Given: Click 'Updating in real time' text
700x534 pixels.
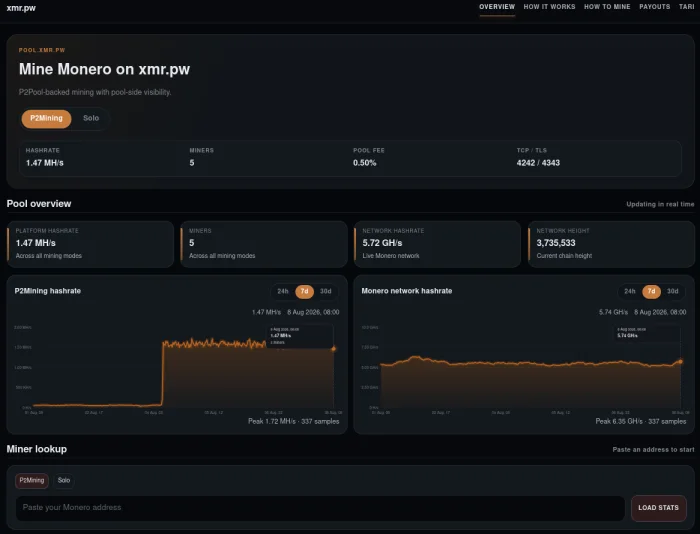Looking at the screenshot, I should [660, 204].
